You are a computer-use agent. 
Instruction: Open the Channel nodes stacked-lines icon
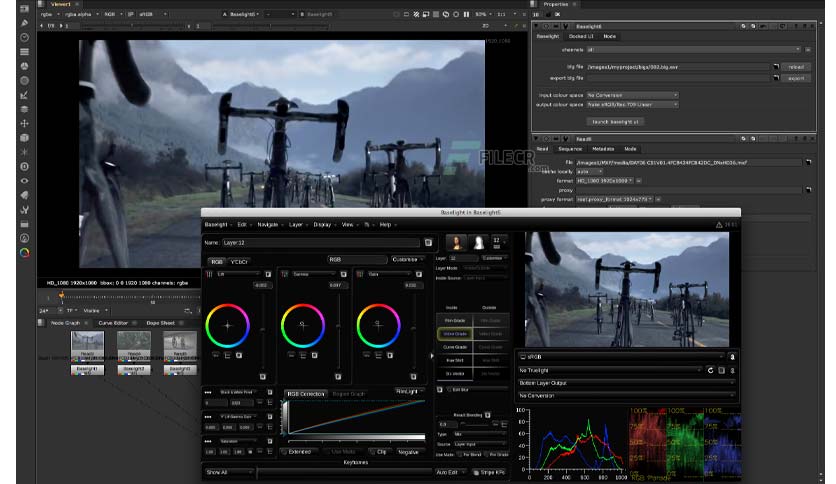(x=25, y=52)
